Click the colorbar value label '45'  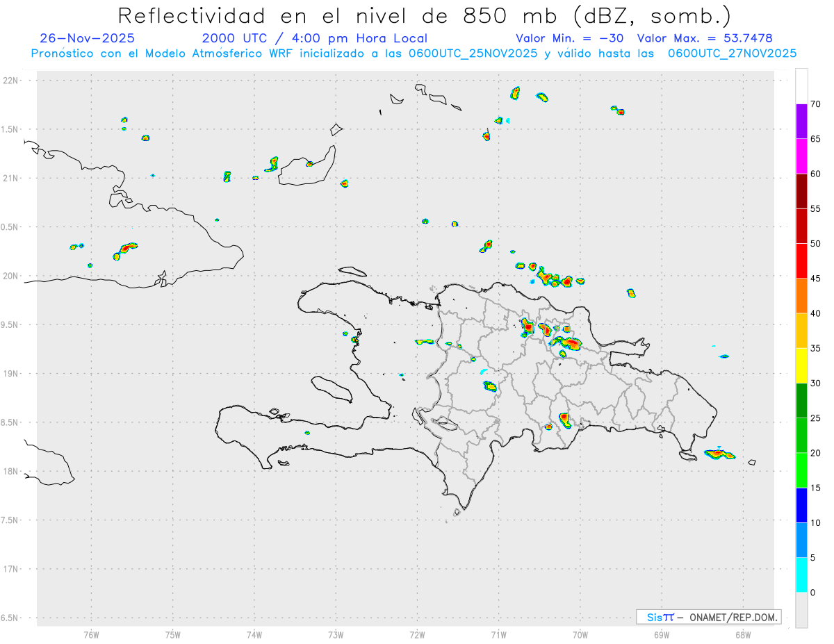pos(815,279)
